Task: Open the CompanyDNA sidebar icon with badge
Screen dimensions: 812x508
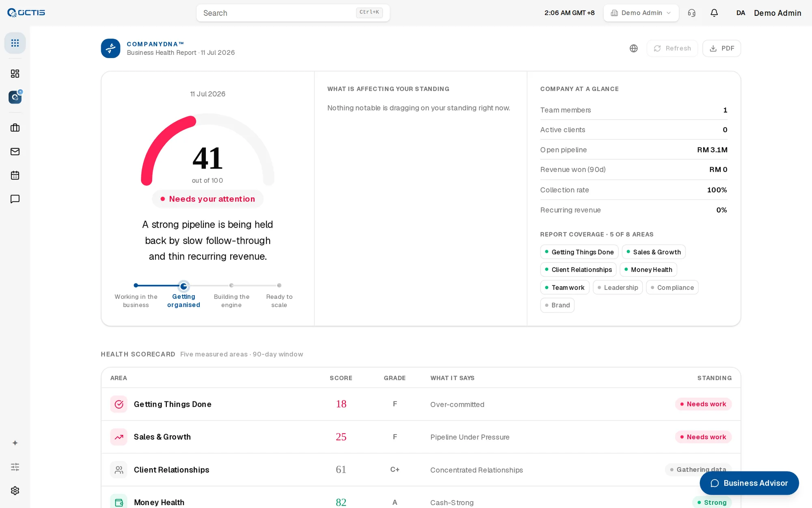Action: point(15,97)
